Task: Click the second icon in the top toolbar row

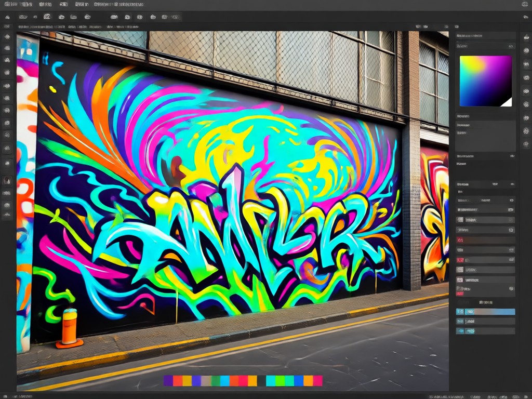Action: coord(23,17)
